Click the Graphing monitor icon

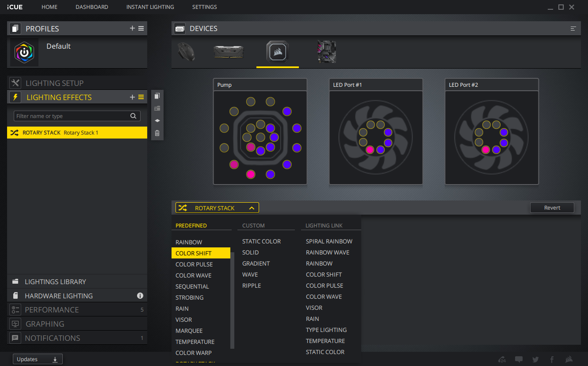click(x=15, y=324)
